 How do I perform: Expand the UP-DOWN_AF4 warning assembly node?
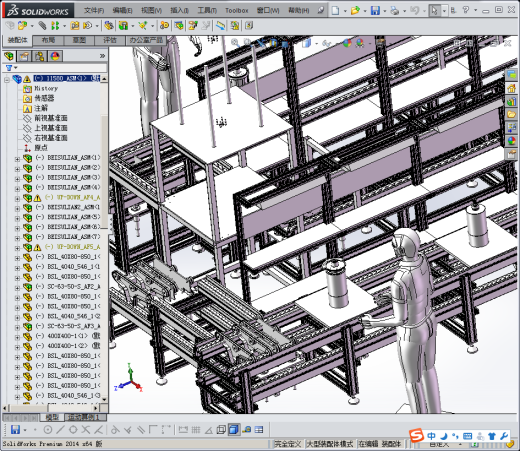click(17, 199)
